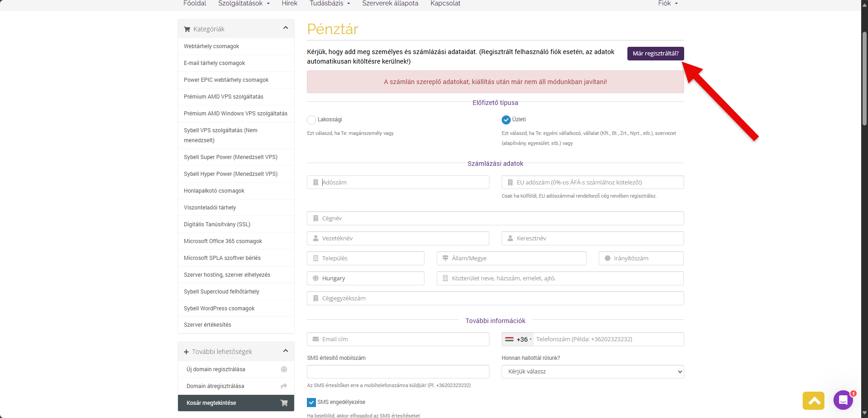Collapse the Kategóriák panel
868x418 pixels.
pyautogui.click(x=286, y=28)
